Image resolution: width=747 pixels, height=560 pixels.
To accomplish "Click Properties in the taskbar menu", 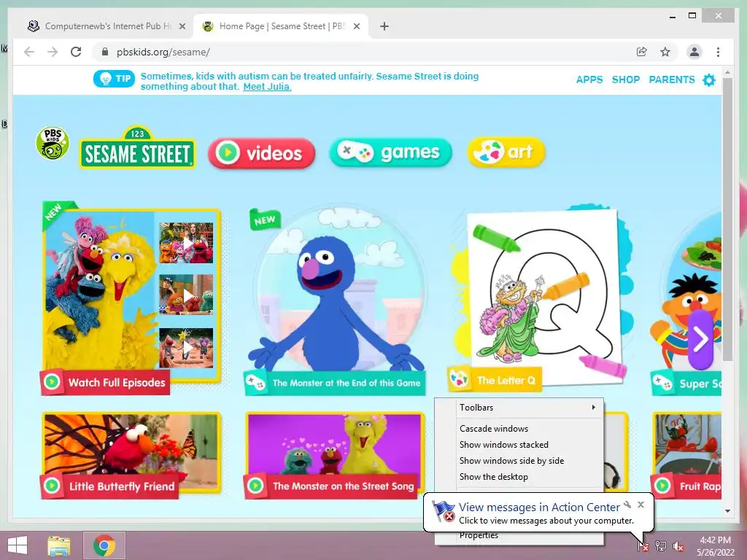I will click(479, 536).
